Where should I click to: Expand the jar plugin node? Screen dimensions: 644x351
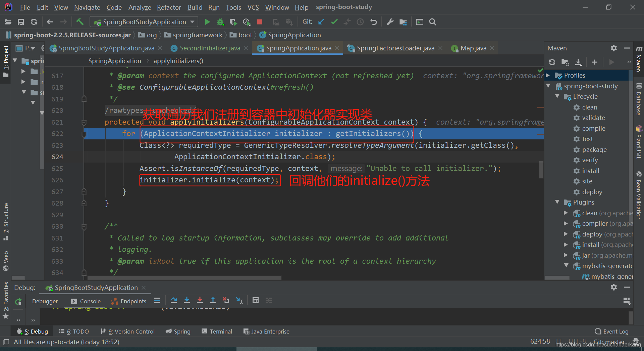(566, 255)
